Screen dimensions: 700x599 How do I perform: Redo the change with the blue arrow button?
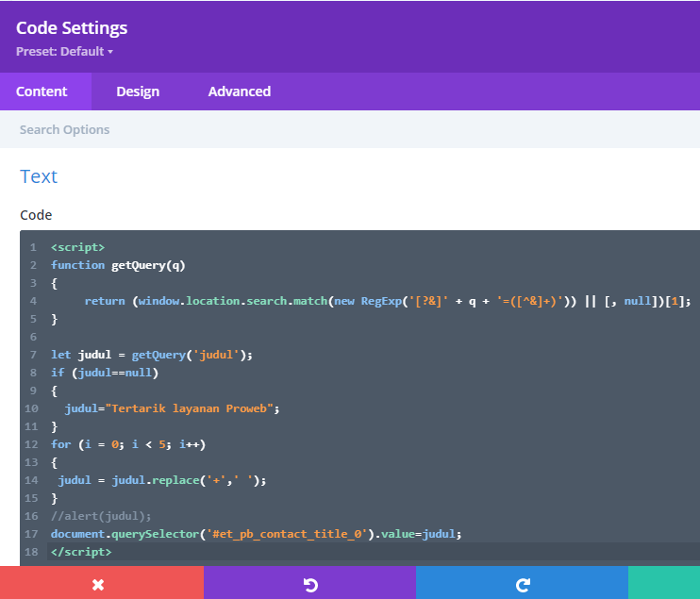pyautogui.click(x=522, y=582)
